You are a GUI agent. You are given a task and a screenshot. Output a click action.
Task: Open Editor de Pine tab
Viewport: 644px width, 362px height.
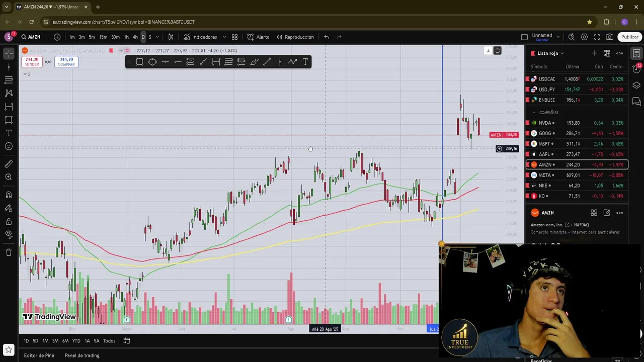(x=39, y=355)
